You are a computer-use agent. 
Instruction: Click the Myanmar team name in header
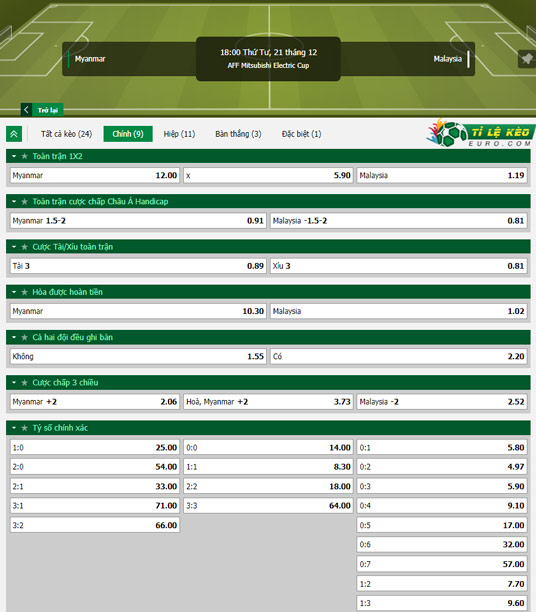click(x=90, y=59)
